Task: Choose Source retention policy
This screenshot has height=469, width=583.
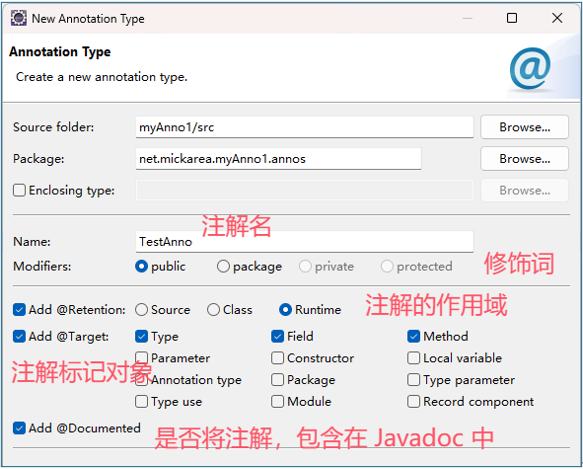Action: click(142, 310)
